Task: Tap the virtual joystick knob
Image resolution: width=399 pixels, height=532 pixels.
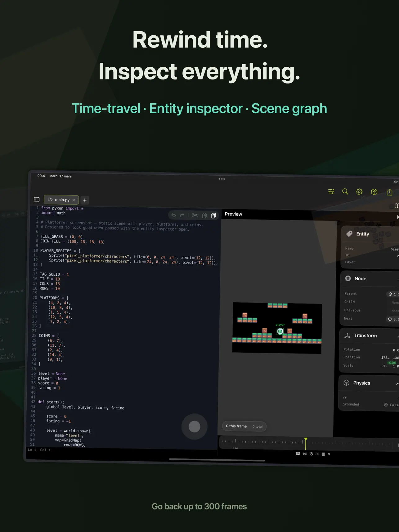Action: (195, 426)
